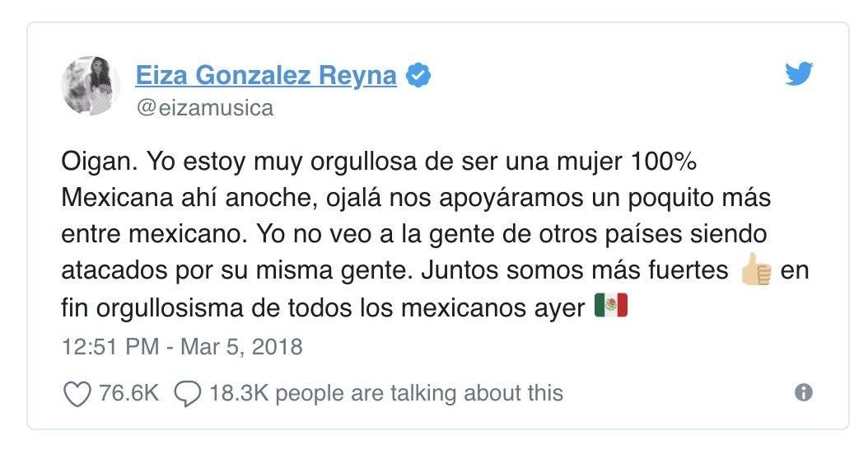868x450 pixels.
Task: Click the 'entre mexicano' sentence line
Action: [x=153, y=234]
